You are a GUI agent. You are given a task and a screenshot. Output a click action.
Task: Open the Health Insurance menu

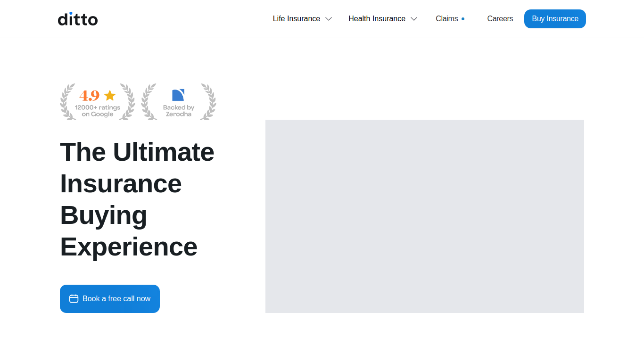377,19
